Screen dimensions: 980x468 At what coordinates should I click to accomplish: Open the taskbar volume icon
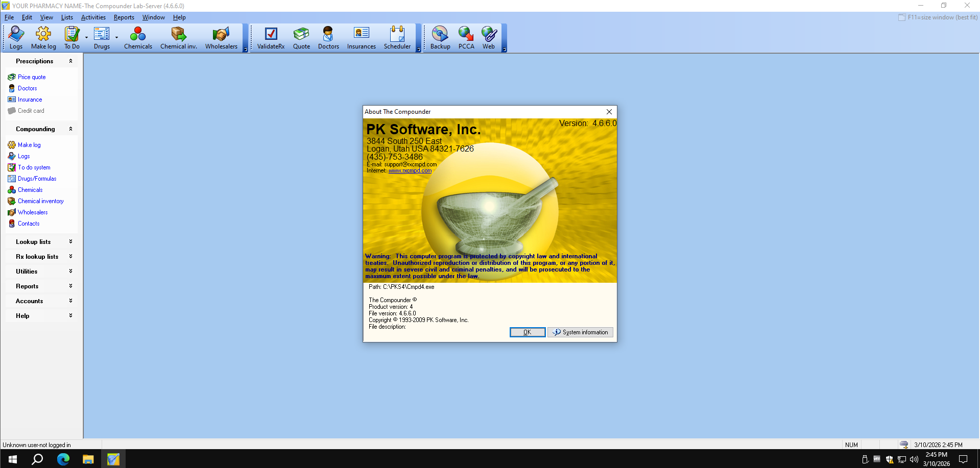[914, 460]
